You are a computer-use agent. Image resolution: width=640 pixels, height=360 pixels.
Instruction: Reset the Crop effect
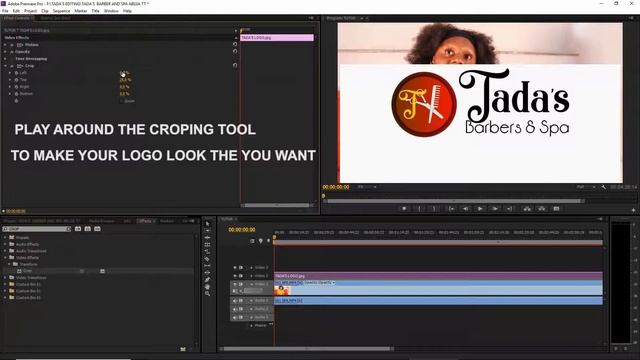[x=235, y=65]
